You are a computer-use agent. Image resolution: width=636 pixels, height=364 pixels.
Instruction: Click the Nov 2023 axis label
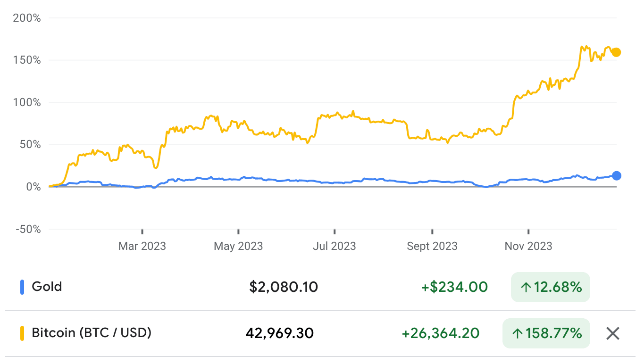[x=528, y=246]
